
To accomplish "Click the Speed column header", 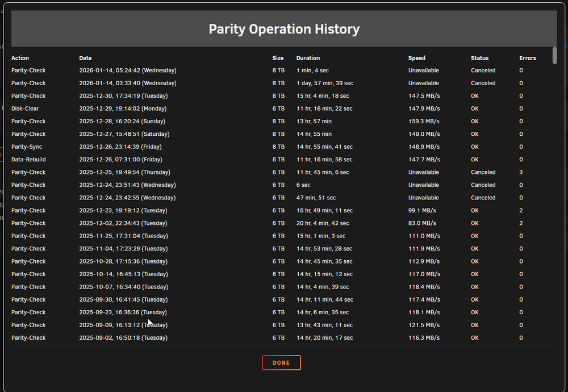I will click(417, 58).
